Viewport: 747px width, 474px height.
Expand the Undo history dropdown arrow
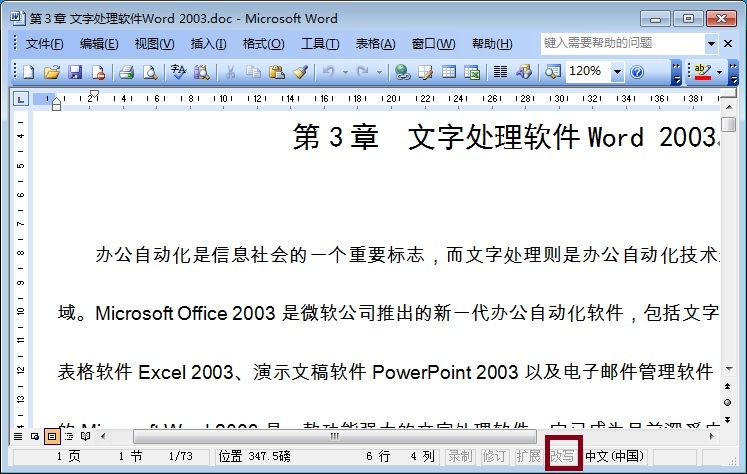pos(345,72)
